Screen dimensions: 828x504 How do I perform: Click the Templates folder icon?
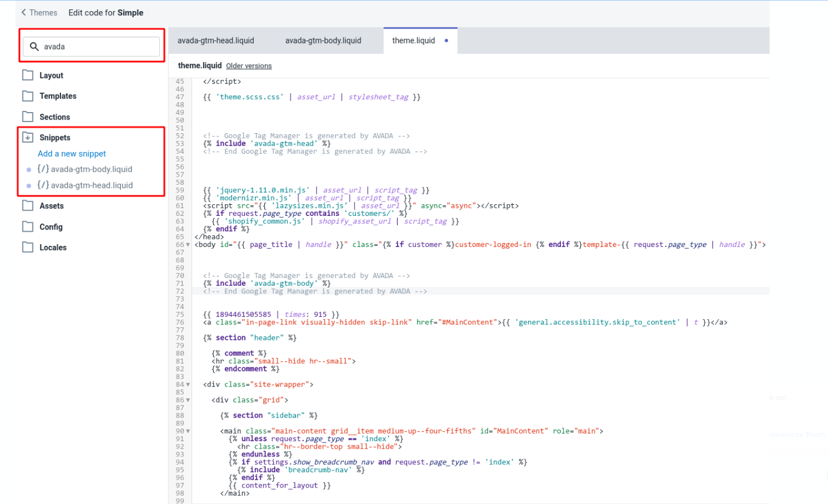tap(28, 96)
